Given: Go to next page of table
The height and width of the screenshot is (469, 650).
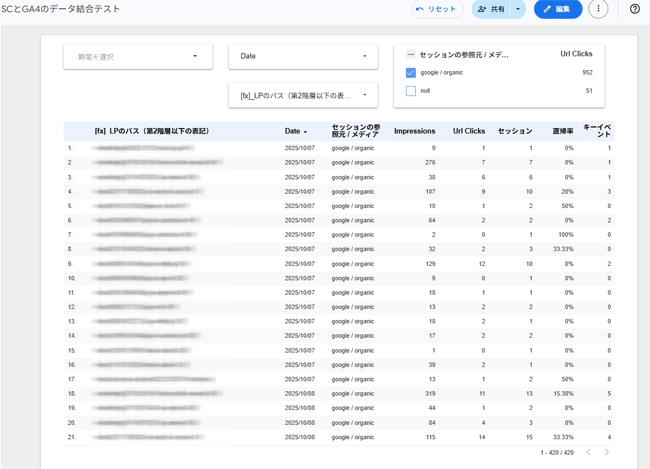Looking at the screenshot, I should pyautogui.click(x=607, y=452).
